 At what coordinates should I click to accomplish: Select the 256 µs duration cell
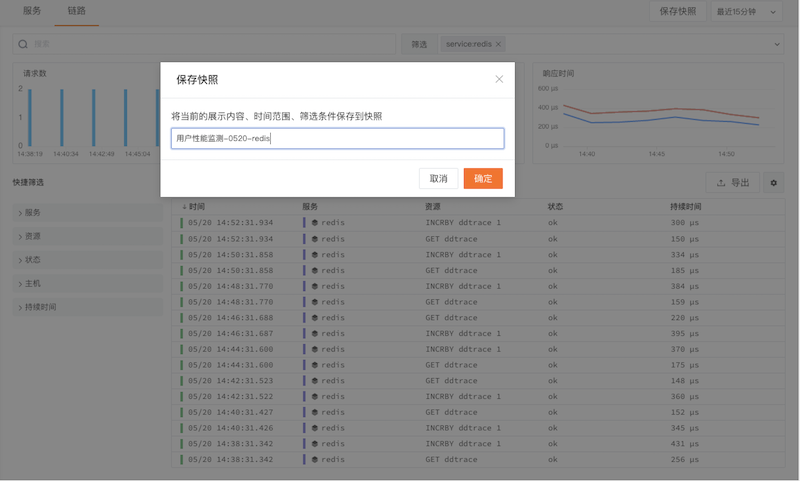(685, 460)
